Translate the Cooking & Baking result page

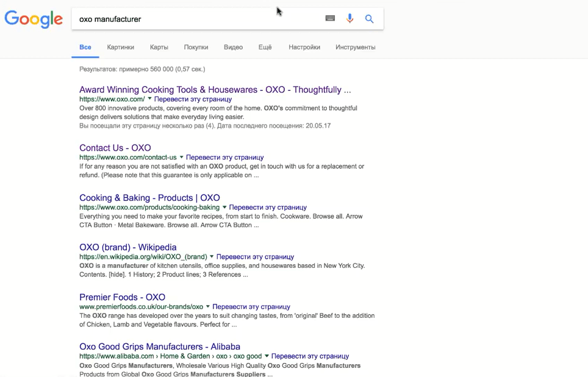click(268, 207)
